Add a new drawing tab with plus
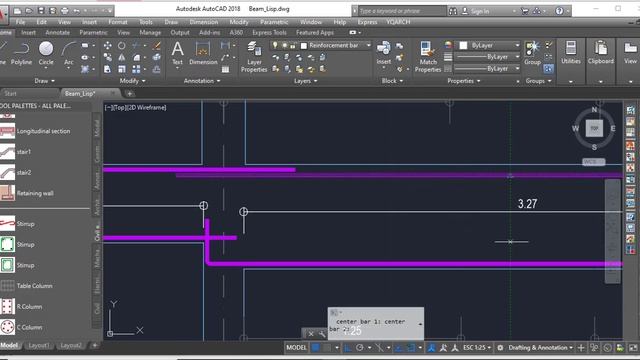This screenshot has width=640, height=360. click(129, 93)
